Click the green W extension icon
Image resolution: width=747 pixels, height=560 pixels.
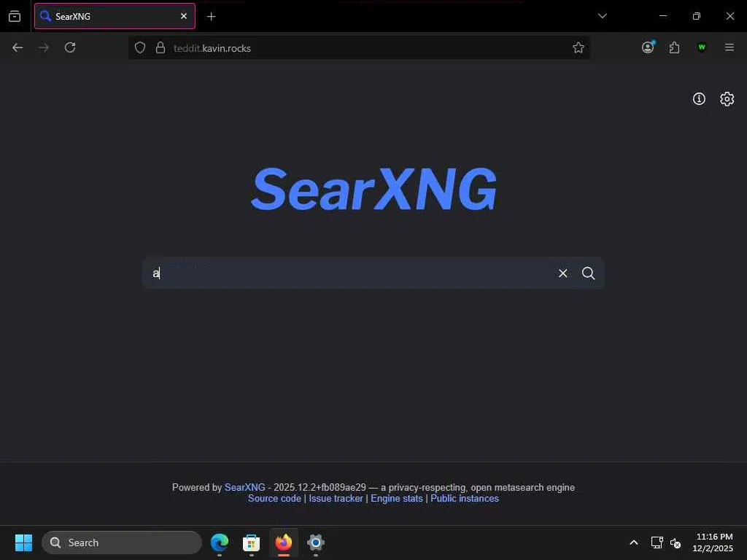tap(701, 47)
